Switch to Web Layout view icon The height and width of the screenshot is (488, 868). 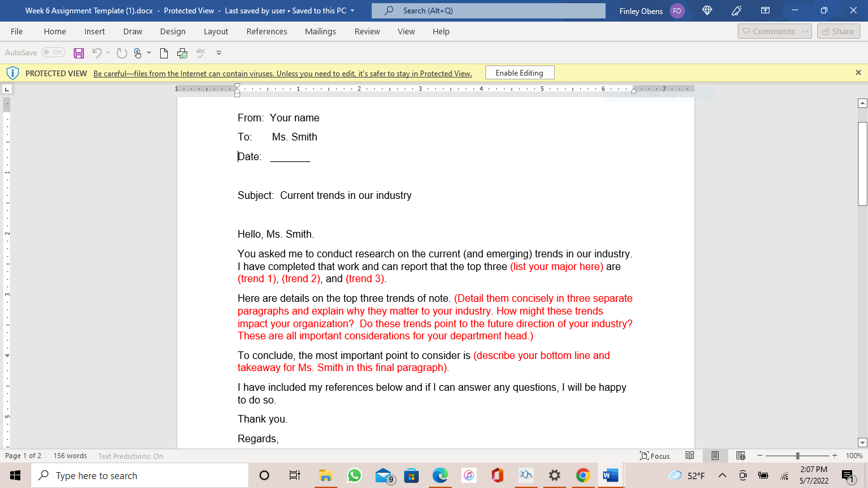click(x=740, y=456)
